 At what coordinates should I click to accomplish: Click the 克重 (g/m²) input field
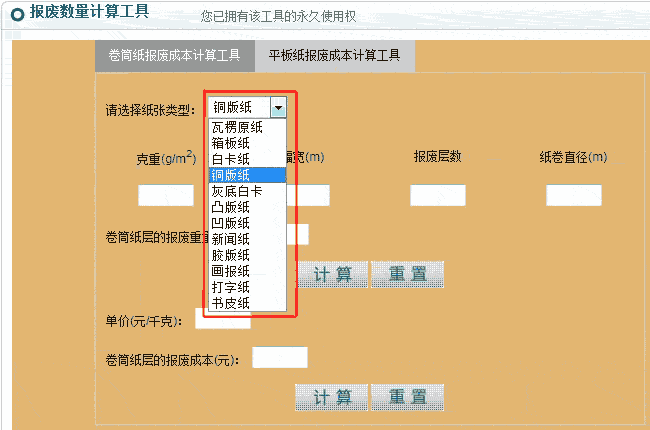click(x=165, y=195)
